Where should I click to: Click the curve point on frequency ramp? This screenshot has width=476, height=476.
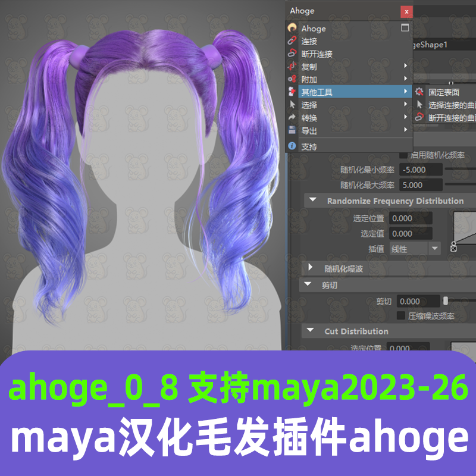click(x=453, y=243)
